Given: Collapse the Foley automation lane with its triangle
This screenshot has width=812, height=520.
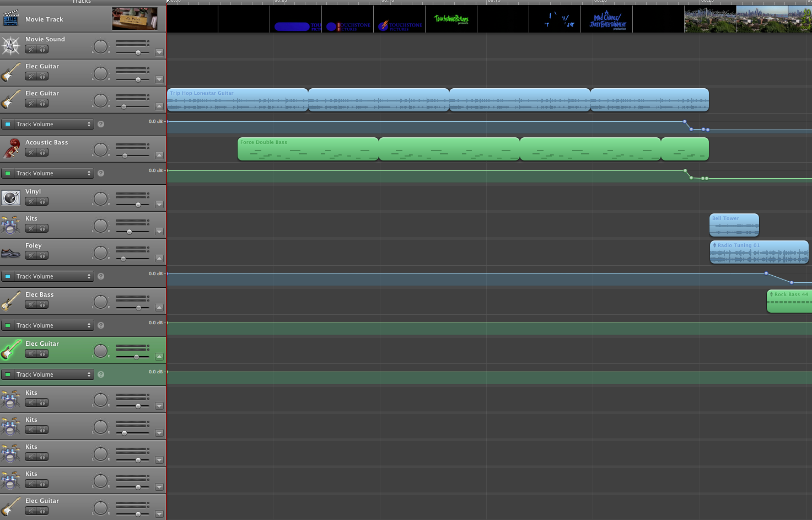Looking at the screenshot, I should coord(159,259).
